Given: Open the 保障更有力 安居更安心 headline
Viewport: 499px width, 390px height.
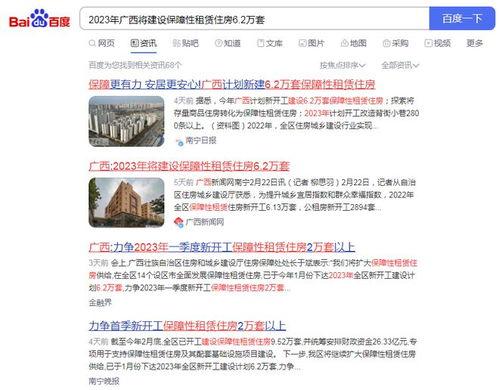Looking at the screenshot, I should (x=232, y=84).
